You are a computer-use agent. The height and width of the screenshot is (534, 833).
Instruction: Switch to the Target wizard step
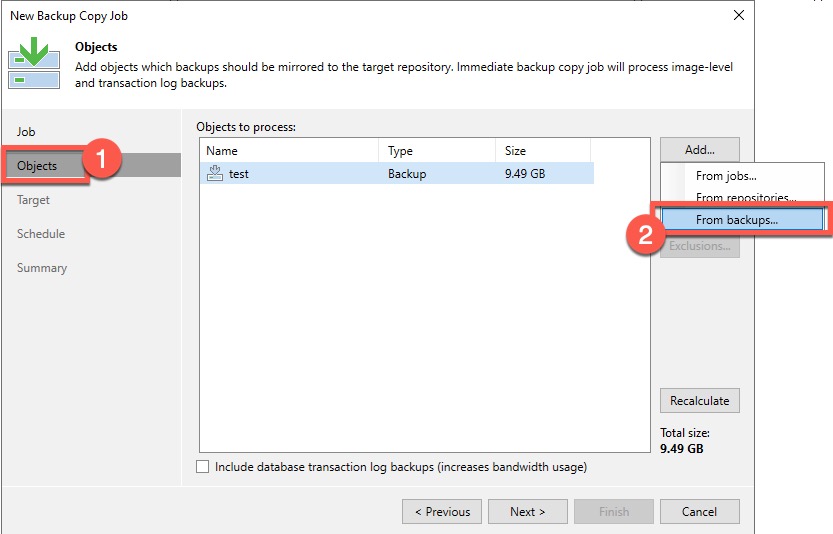(33, 200)
